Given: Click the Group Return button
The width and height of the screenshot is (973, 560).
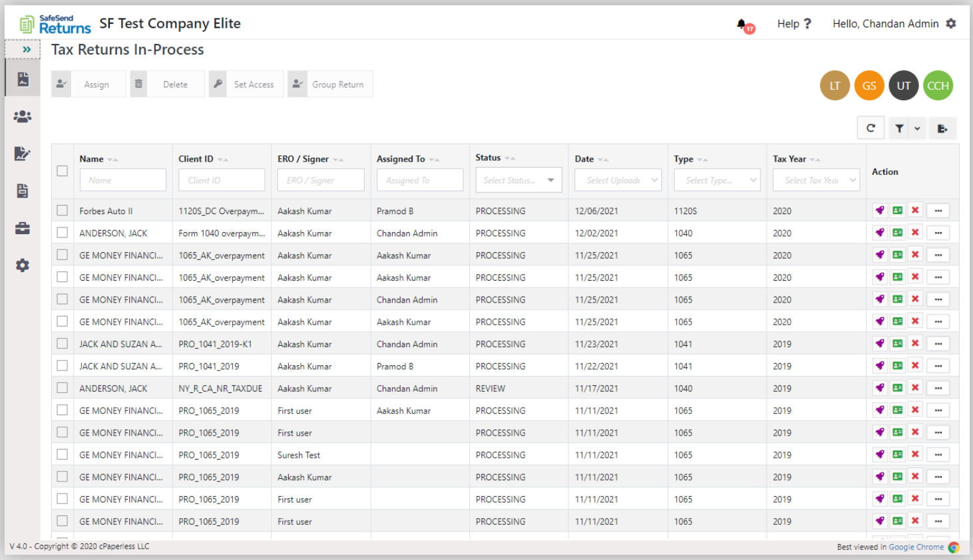Looking at the screenshot, I should 330,84.
